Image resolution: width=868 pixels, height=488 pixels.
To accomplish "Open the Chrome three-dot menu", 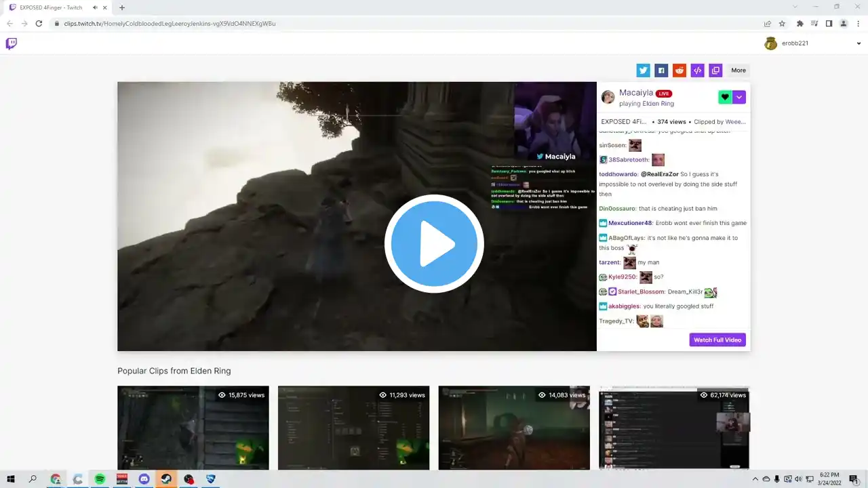I will (858, 24).
